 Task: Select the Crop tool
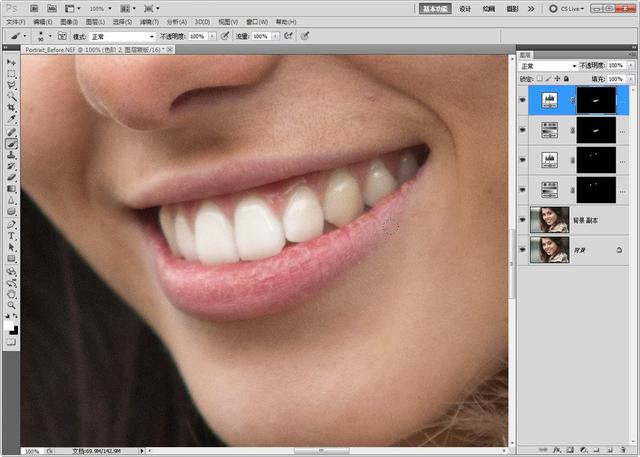[11, 108]
